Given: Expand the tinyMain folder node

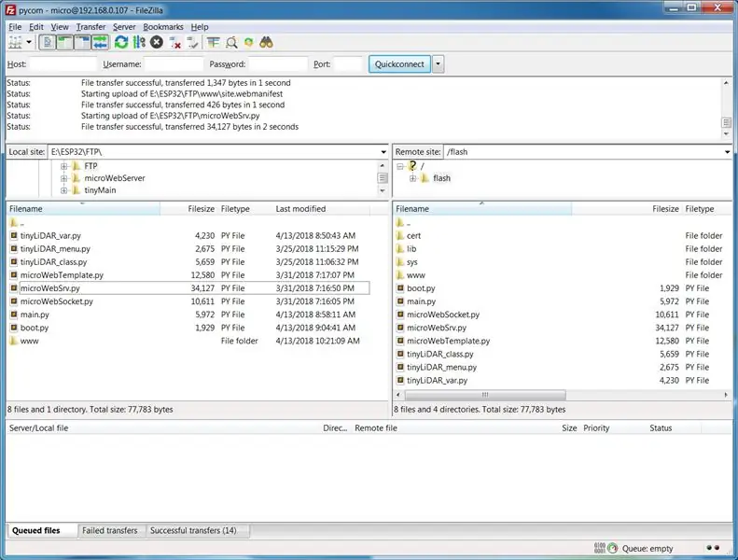Looking at the screenshot, I should pyautogui.click(x=64, y=190).
